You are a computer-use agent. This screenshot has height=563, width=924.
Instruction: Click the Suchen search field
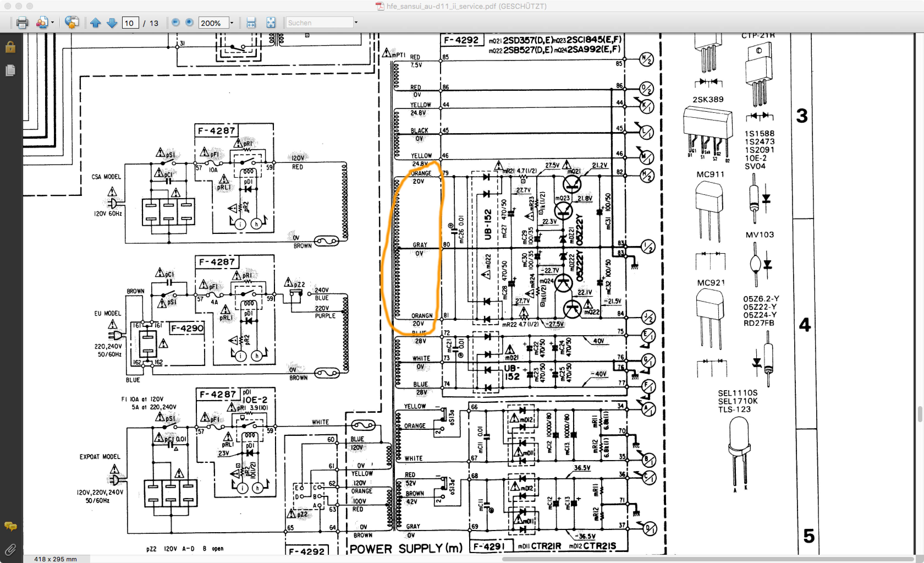(320, 23)
